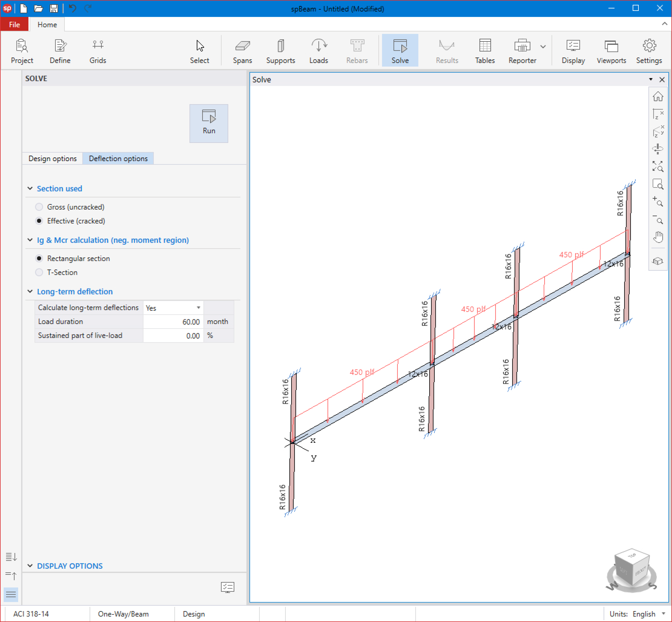
Task: Collapse the Section used group
Action: point(30,189)
